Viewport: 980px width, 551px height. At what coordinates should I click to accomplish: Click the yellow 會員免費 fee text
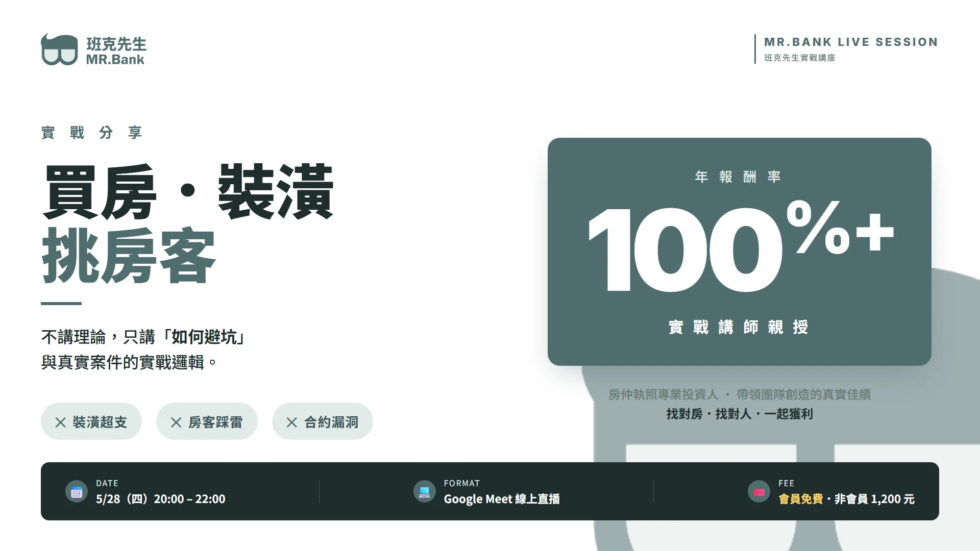click(800, 499)
